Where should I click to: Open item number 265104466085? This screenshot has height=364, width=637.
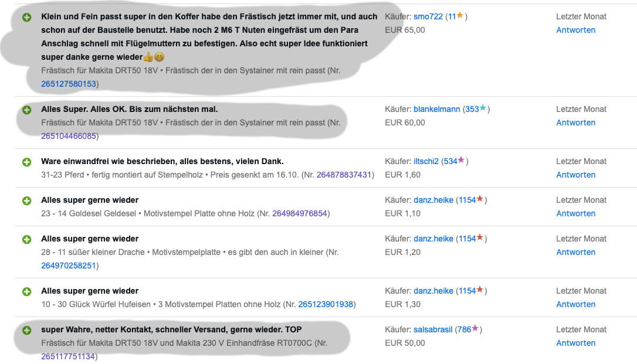(69, 136)
